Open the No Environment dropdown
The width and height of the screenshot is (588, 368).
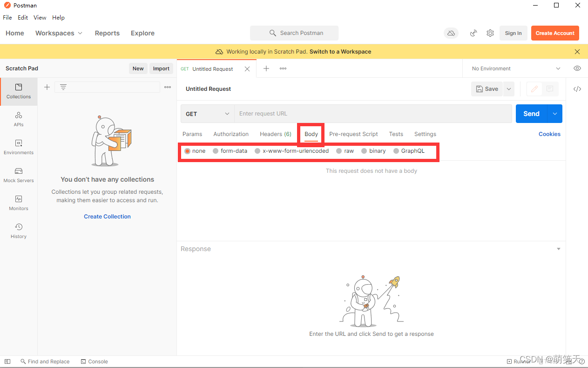point(516,68)
